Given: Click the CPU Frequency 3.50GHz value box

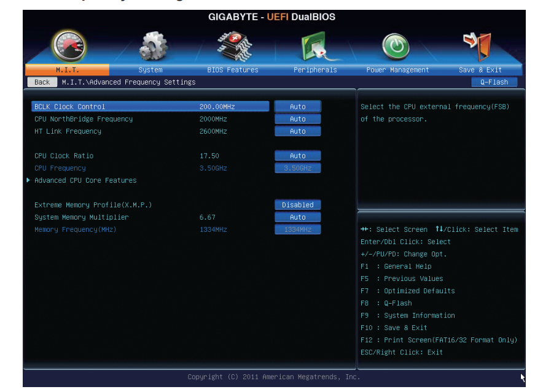Looking at the screenshot, I should pos(297,168).
